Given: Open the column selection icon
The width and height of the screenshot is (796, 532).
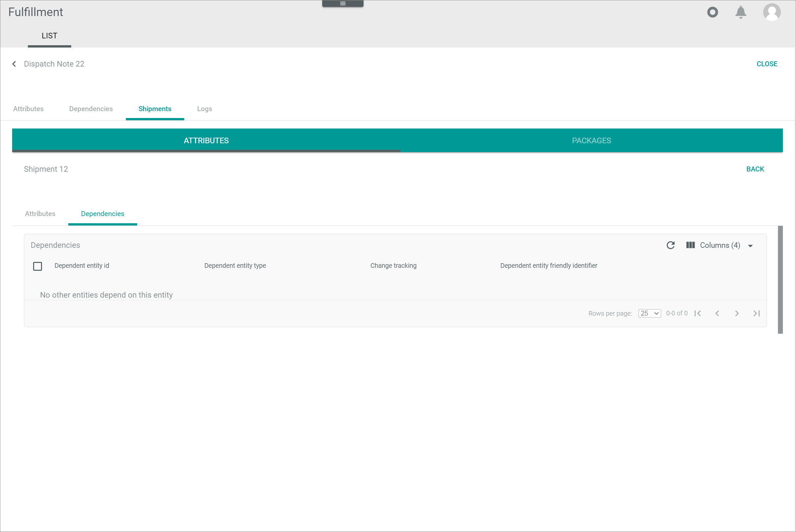Looking at the screenshot, I should pos(690,245).
